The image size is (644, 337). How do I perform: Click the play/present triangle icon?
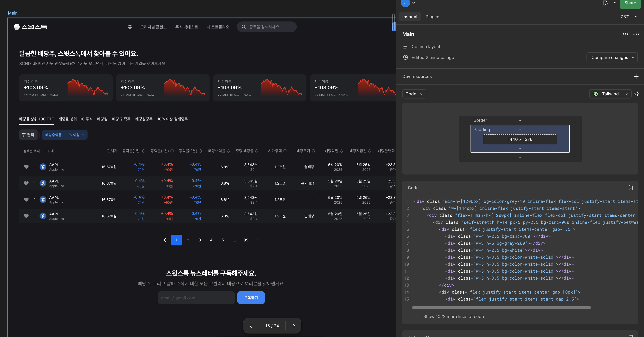[x=605, y=3]
